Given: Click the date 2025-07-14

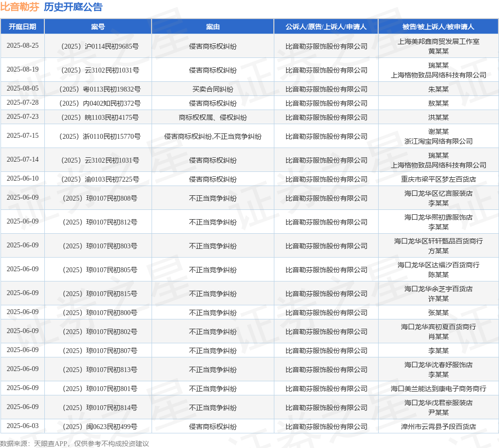Looking at the screenshot, I should [22, 160].
